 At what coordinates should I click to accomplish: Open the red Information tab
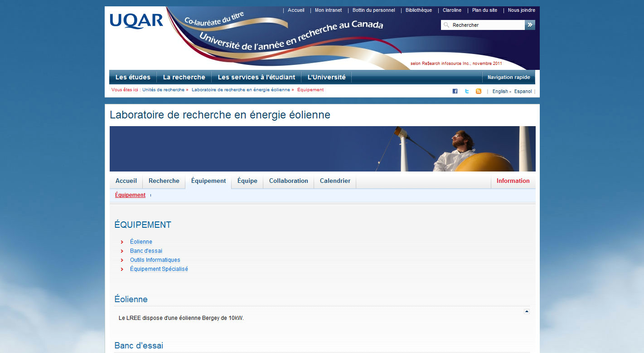click(x=513, y=181)
